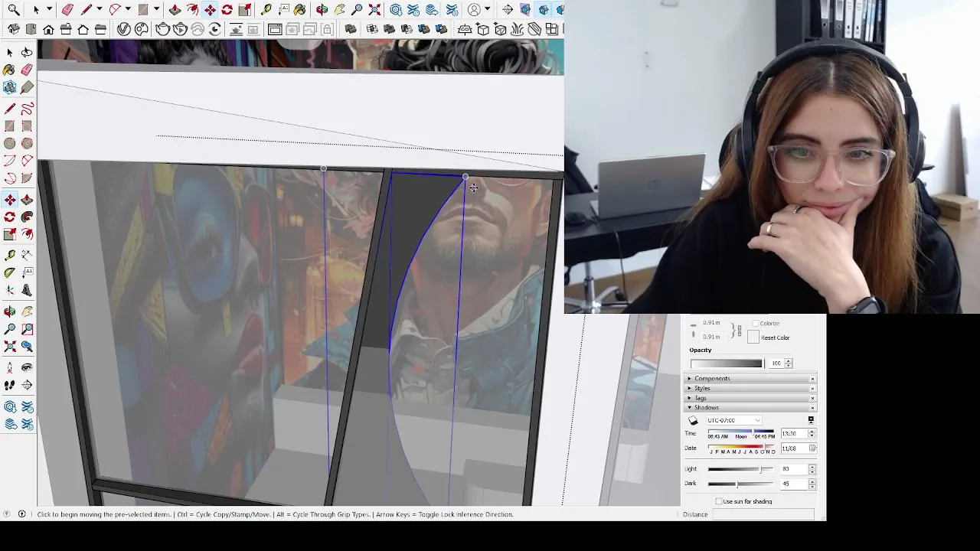Select the Follow Me tool in left toolbar
This screenshot has height=551, width=980.
(27, 216)
